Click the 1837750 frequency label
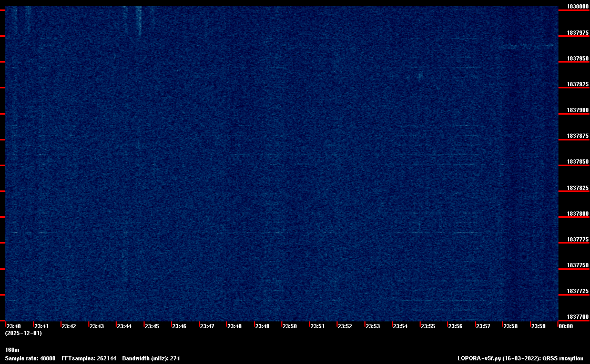 577,266
